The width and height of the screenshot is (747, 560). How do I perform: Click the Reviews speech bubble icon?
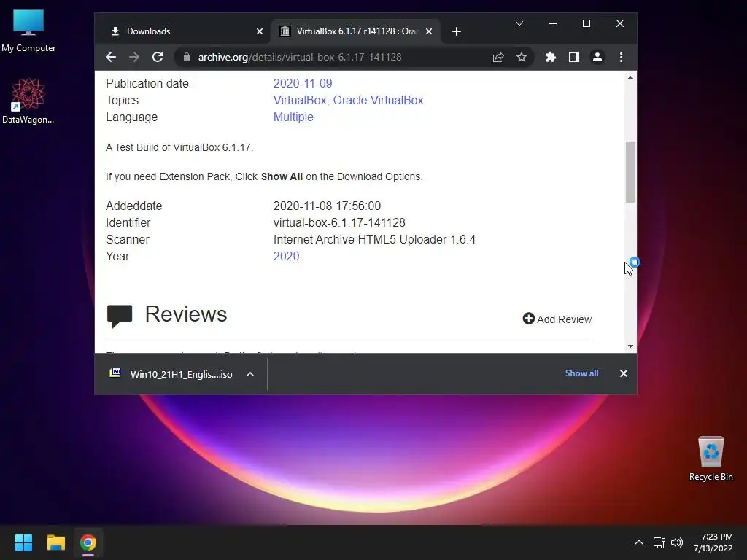(120, 315)
